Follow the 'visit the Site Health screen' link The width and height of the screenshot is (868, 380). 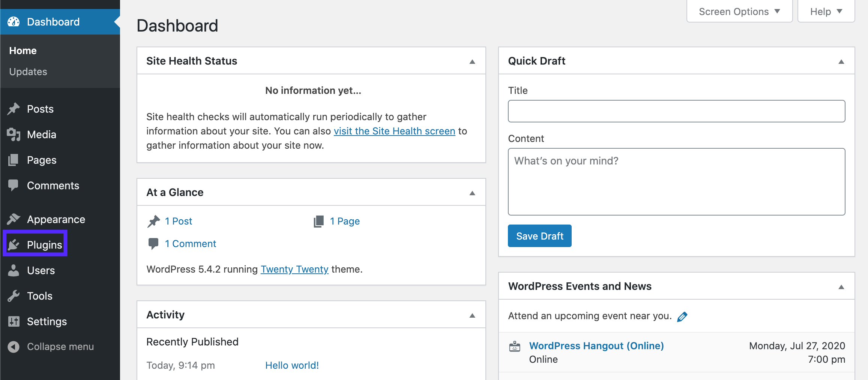[394, 131]
